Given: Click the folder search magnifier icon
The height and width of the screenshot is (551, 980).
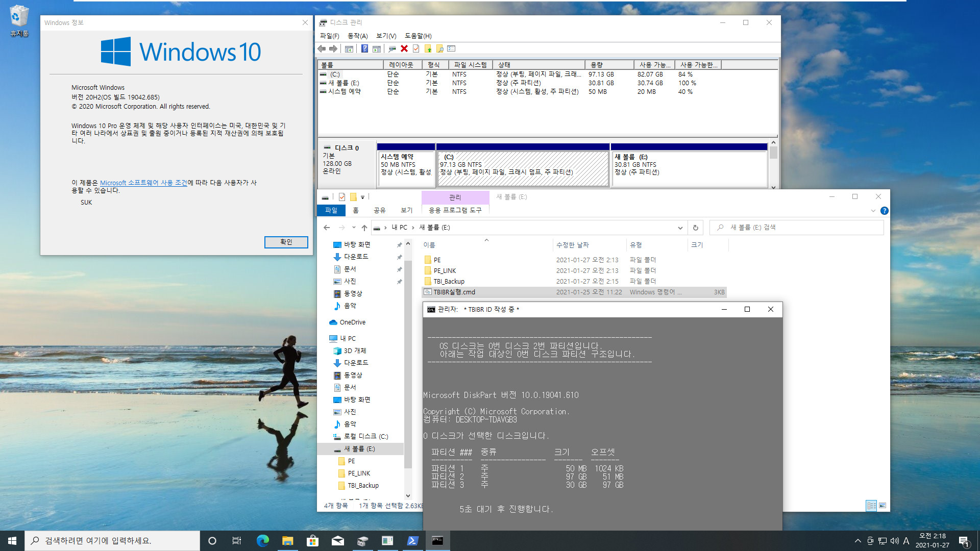Looking at the screenshot, I should 439,48.
